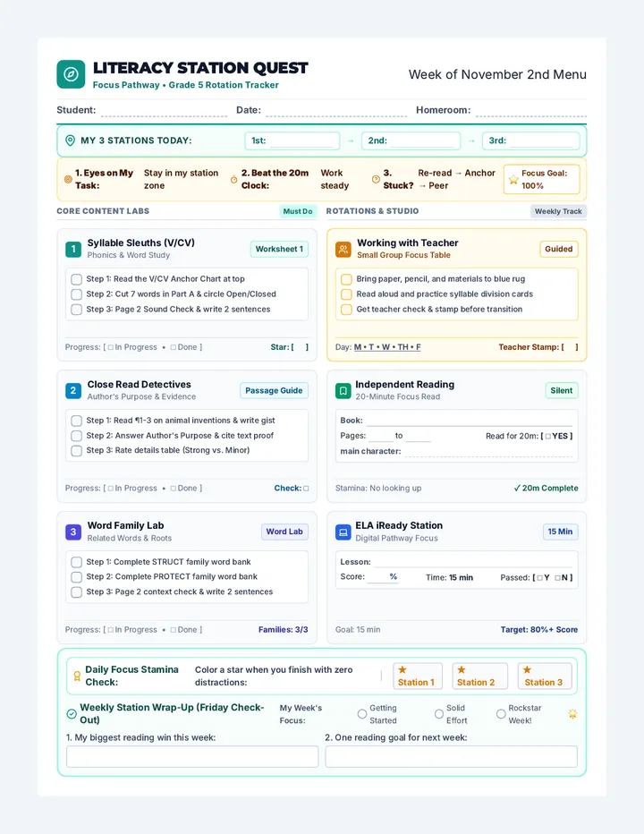
Task: Mark the Y box for Passed
Action: click(539, 578)
